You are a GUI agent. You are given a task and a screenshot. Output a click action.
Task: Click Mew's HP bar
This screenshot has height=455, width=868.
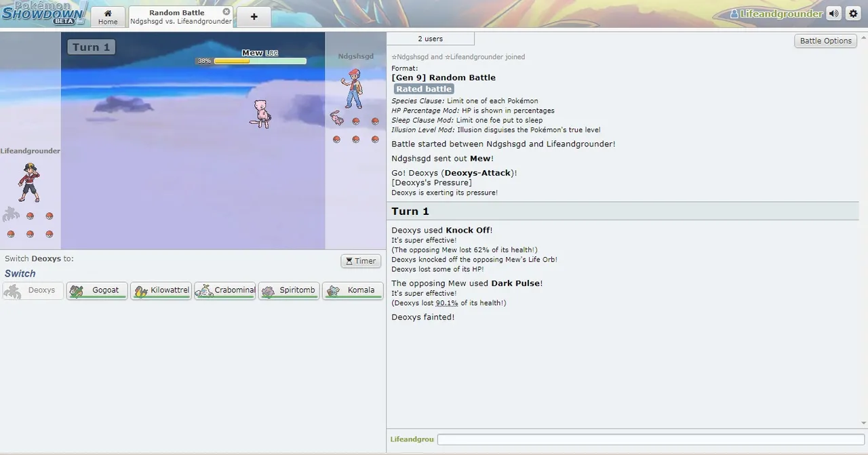point(260,61)
